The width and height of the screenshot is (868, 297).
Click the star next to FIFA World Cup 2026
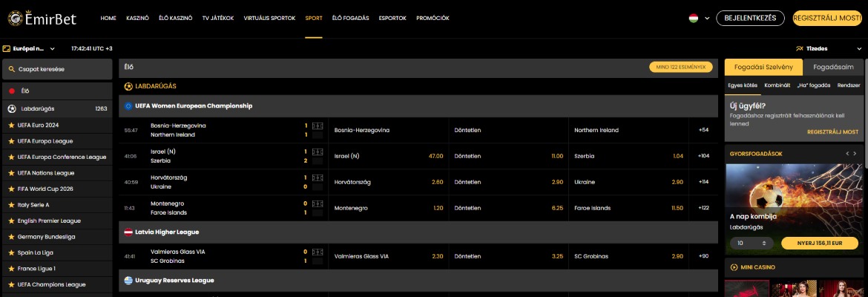(x=12, y=189)
